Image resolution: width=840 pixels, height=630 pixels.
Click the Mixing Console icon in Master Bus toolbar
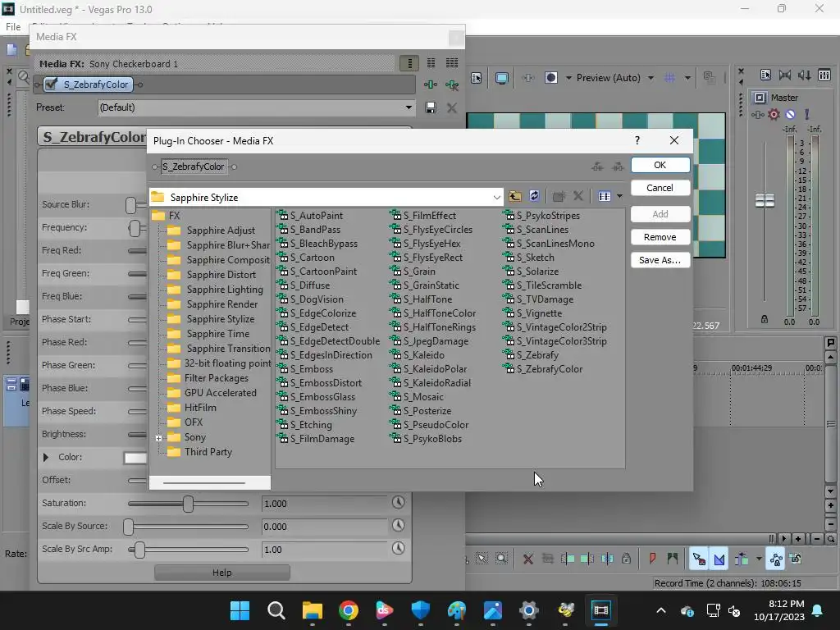(824, 75)
